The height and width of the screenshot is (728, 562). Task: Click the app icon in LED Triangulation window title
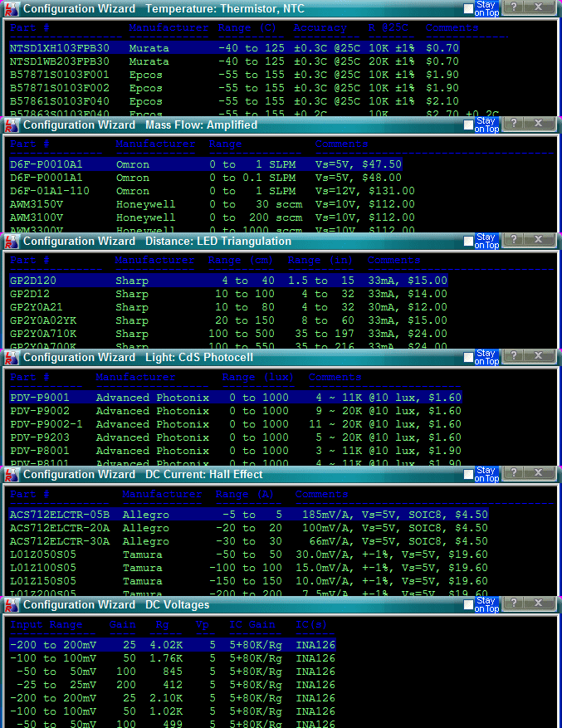(x=11, y=241)
